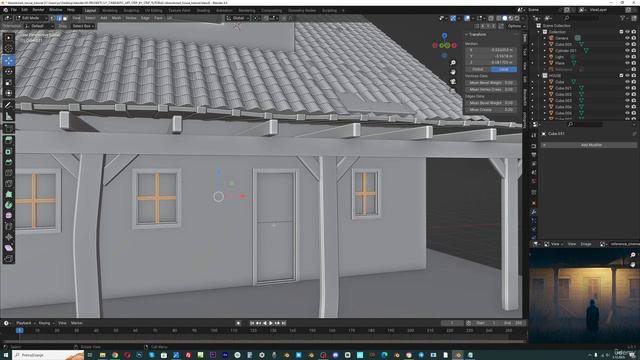The image size is (640, 360).
Task: Adjust the Mean Crease edge slider
Action: [x=491, y=110]
